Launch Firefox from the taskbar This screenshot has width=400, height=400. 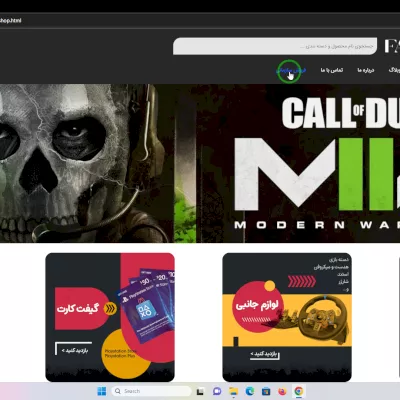(282, 391)
